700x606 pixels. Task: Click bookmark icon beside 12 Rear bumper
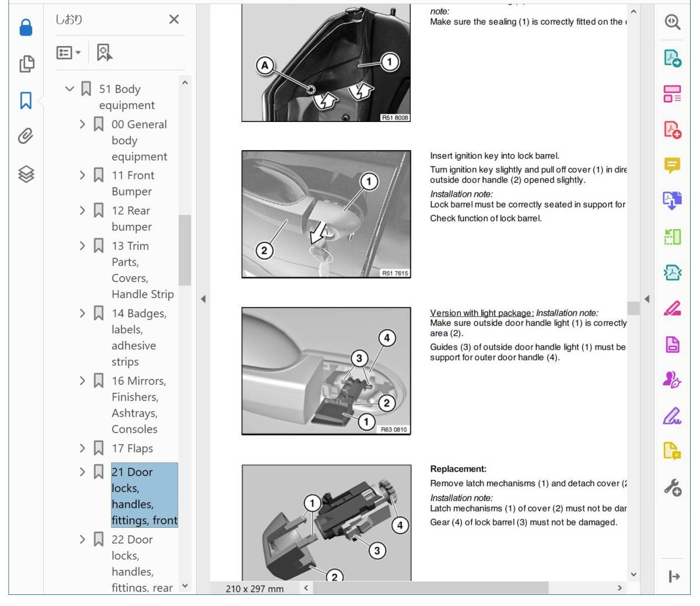point(99,210)
